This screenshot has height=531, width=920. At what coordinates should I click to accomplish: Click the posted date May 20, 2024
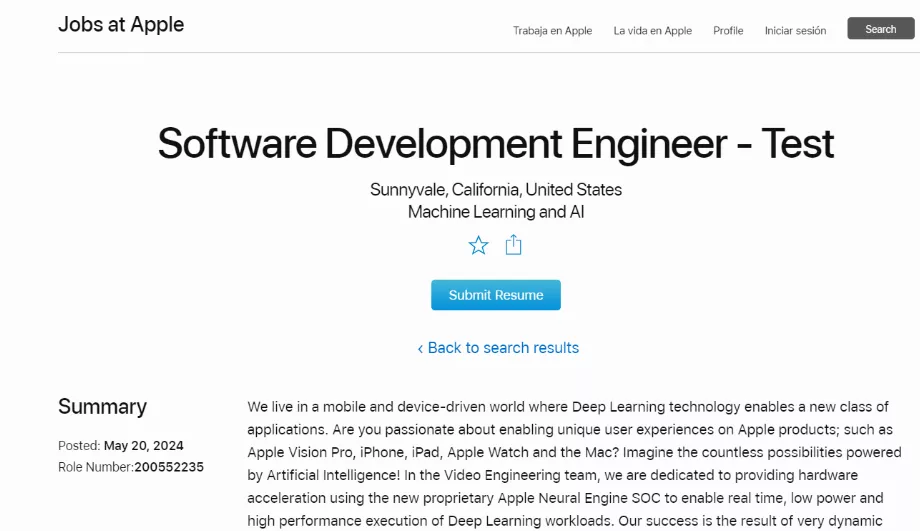tap(144, 445)
